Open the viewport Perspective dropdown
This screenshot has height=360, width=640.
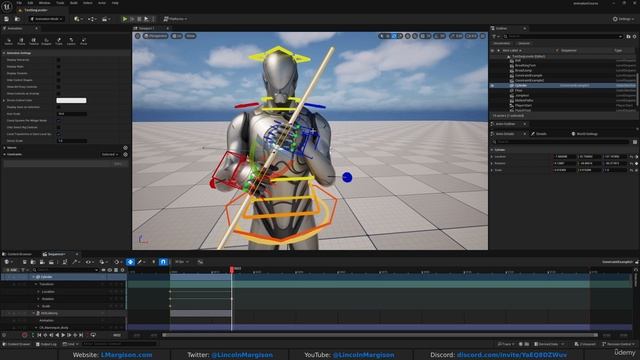(155, 36)
